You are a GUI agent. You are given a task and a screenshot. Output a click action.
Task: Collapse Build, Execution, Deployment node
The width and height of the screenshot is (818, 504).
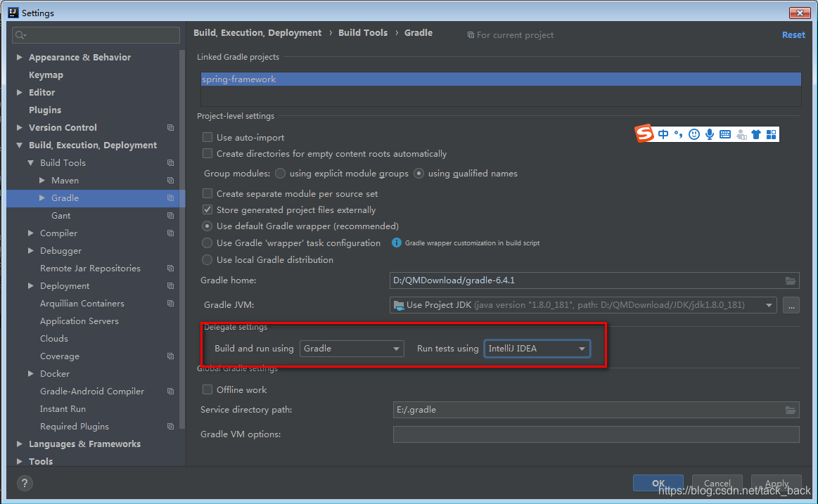click(x=19, y=146)
